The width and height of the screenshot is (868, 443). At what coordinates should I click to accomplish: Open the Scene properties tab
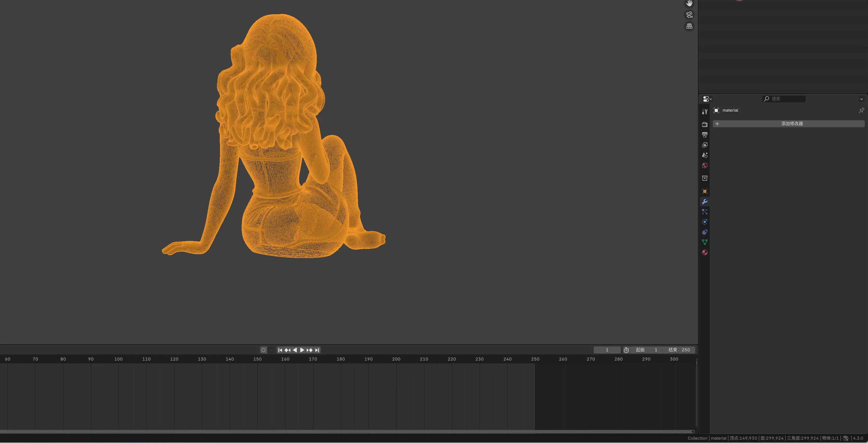point(705,155)
